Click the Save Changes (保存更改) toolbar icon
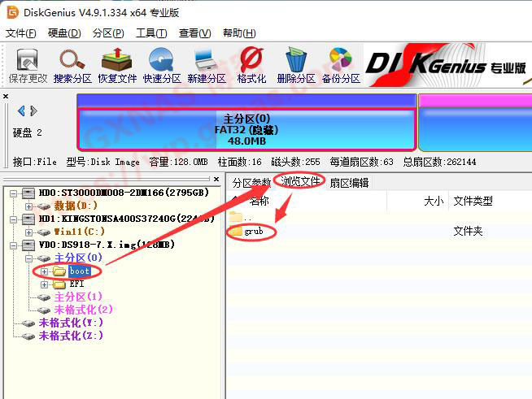The width and height of the screenshot is (532, 399). [27, 65]
